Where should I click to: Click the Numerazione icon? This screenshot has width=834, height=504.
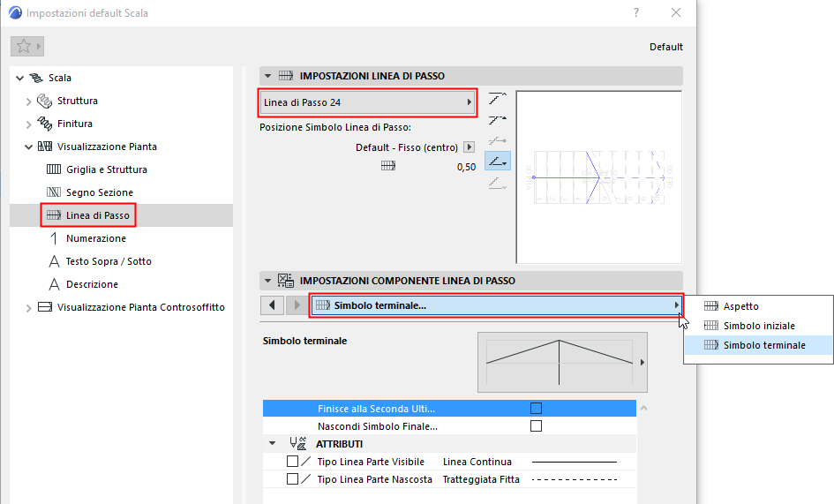click(x=54, y=238)
